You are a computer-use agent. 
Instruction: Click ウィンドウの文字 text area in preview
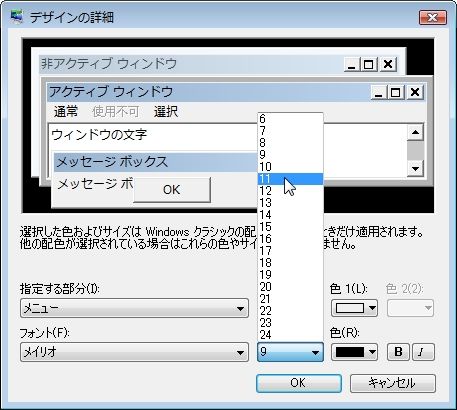click(x=99, y=135)
